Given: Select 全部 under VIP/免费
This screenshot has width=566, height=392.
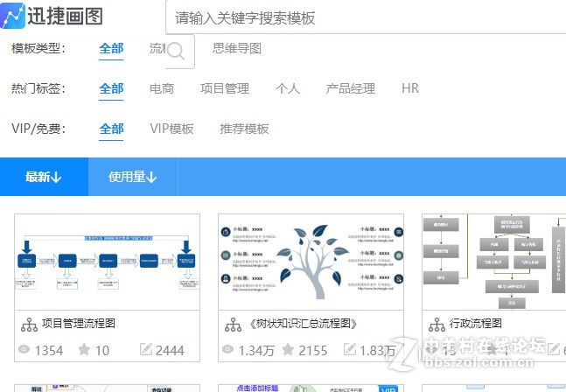Looking at the screenshot, I should click(111, 129).
